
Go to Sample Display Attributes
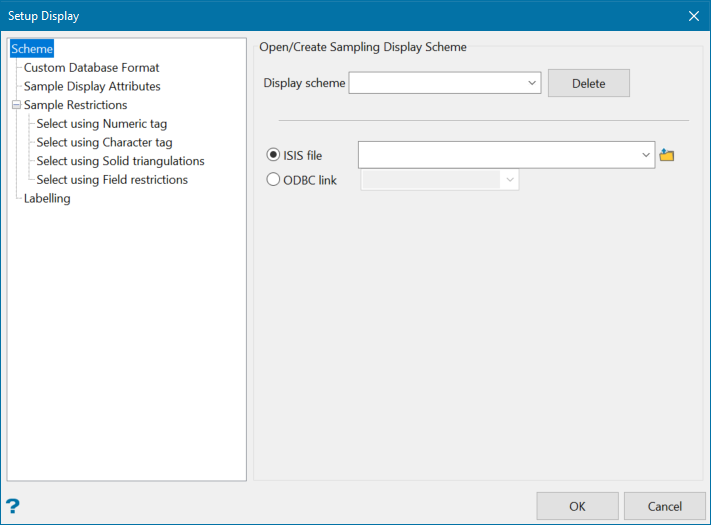pos(92,86)
